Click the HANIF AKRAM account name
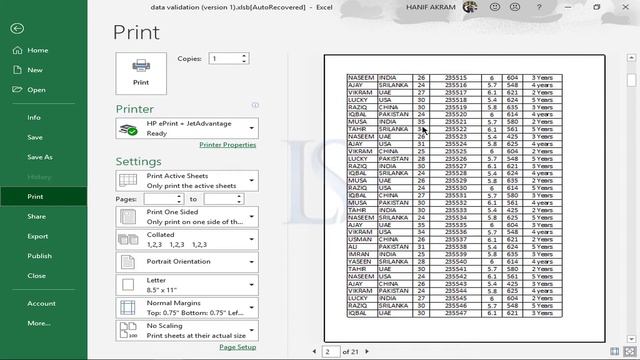Viewport: 640px width, 360px height. pos(431,7)
